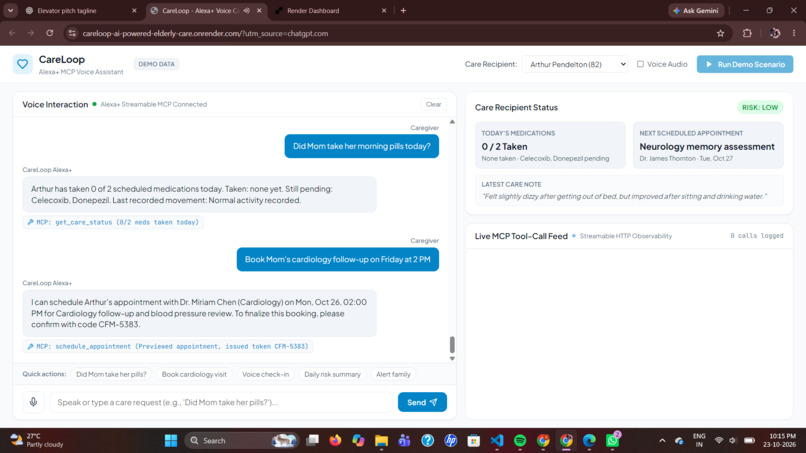Open a new browser tab
This screenshot has height=453, width=806.
point(404,10)
